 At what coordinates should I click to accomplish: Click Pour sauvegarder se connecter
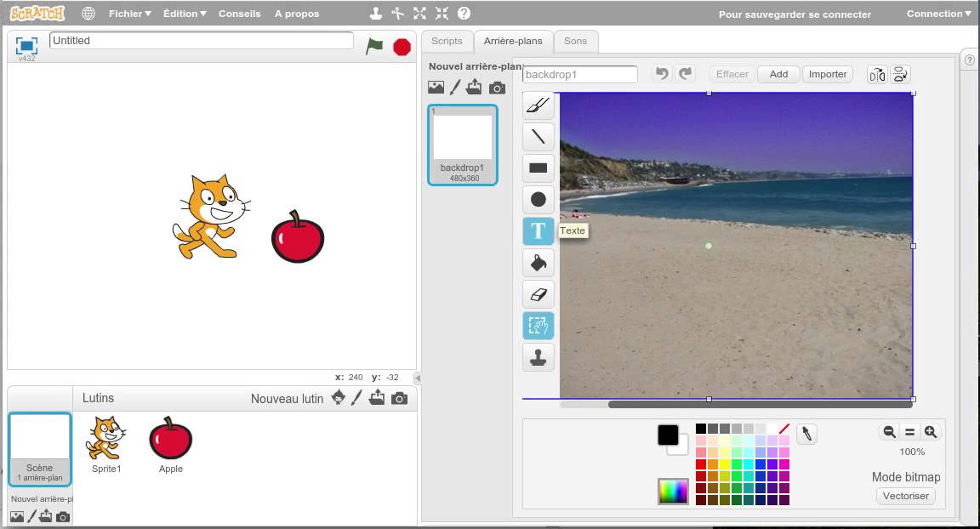pyautogui.click(x=795, y=14)
